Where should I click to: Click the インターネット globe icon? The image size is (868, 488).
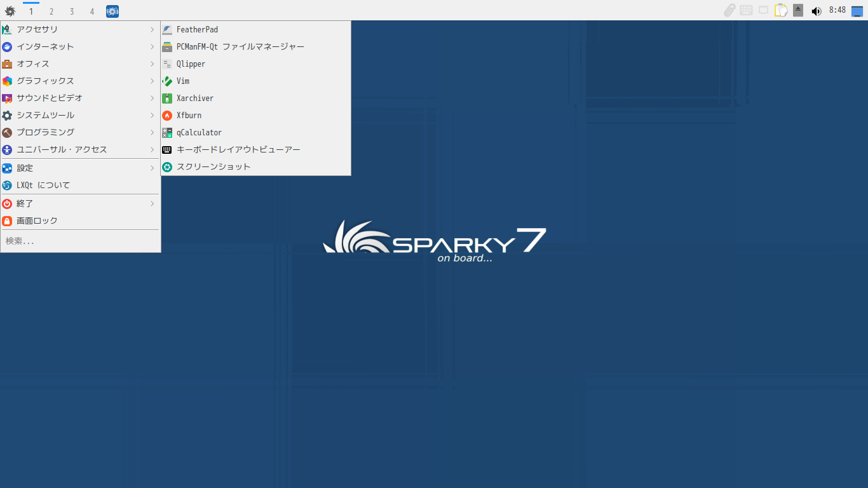(7, 47)
